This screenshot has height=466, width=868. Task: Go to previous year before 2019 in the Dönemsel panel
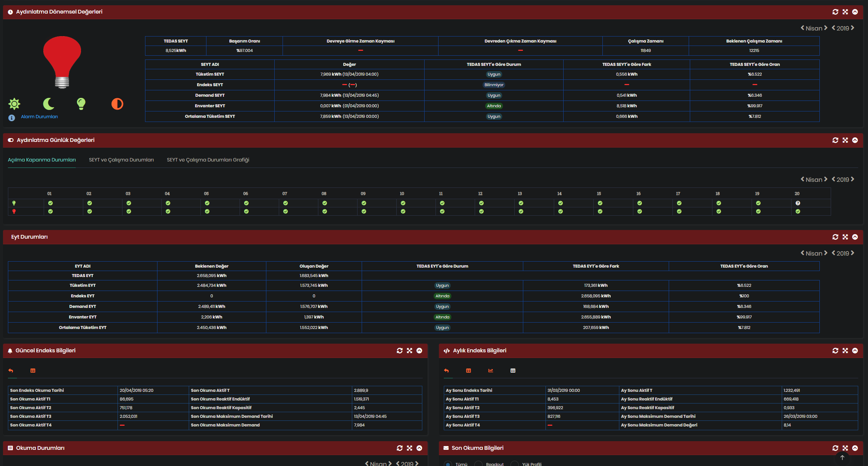pyautogui.click(x=833, y=28)
